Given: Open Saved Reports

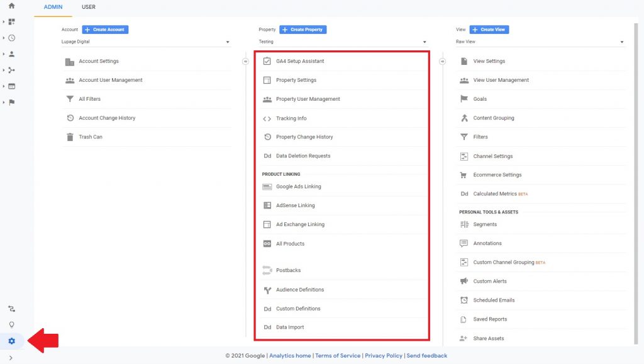Looking at the screenshot, I should [490, 319].
